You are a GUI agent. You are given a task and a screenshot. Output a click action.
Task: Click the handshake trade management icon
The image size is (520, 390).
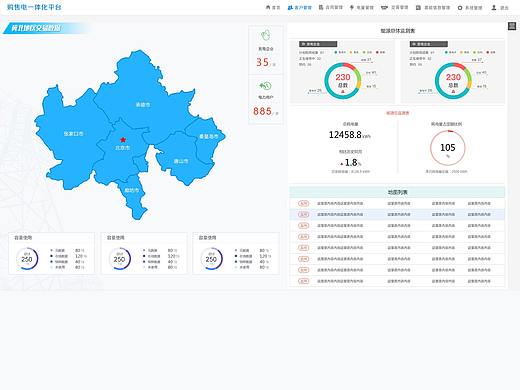384,7
